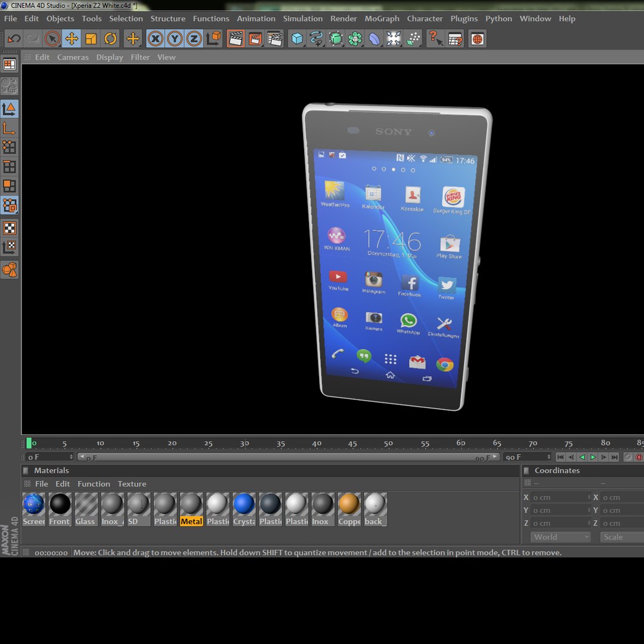Viewport: 644px width, 644px height.
Task: Open the Simulation menu
Action: (x=303, y=18)
